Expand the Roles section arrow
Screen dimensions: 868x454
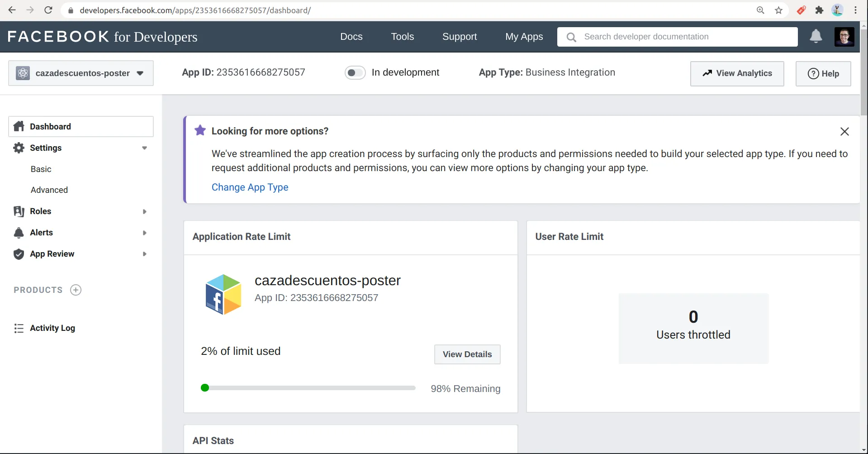click(144, 211)
